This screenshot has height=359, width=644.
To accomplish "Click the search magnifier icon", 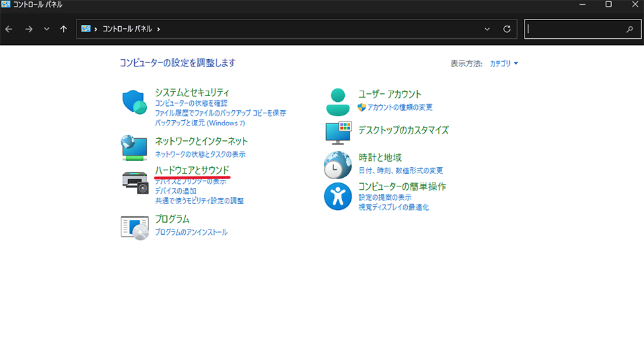I will click(x=630, y=29).
